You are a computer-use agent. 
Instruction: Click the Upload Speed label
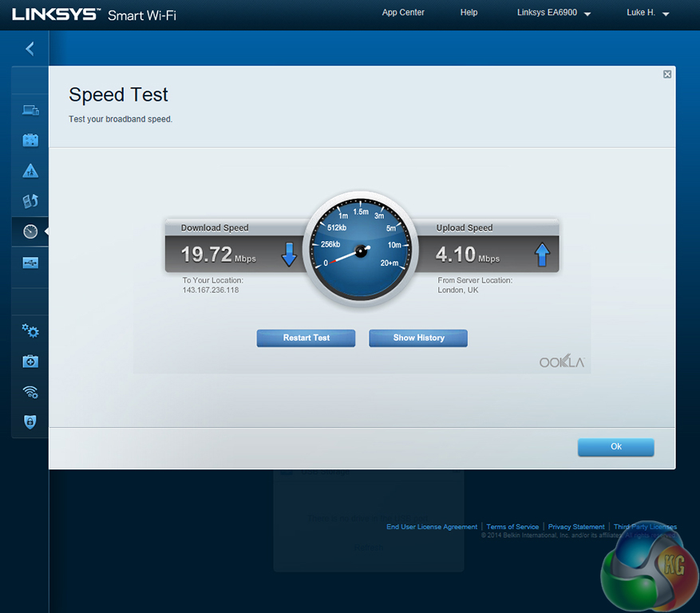(x=465, y=227)
